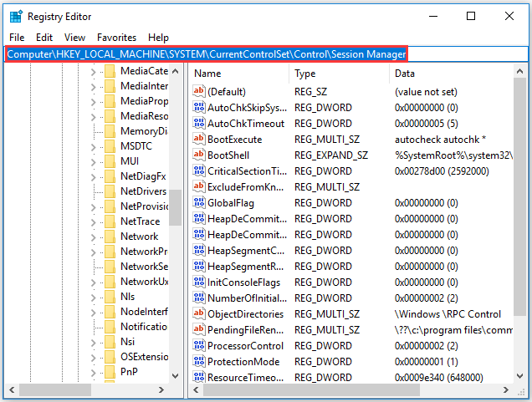Image resolution: width=532 pixels, height=402 pixels.
Task: Select the NetDrivers tree item
Action: click(x=143, y=191)
